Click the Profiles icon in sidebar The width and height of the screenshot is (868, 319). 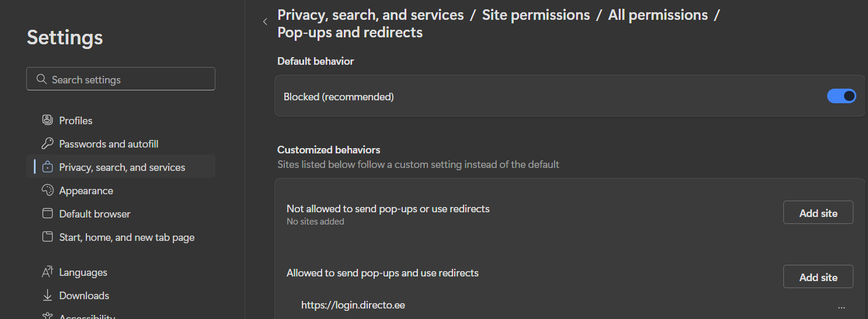point(47,120)
